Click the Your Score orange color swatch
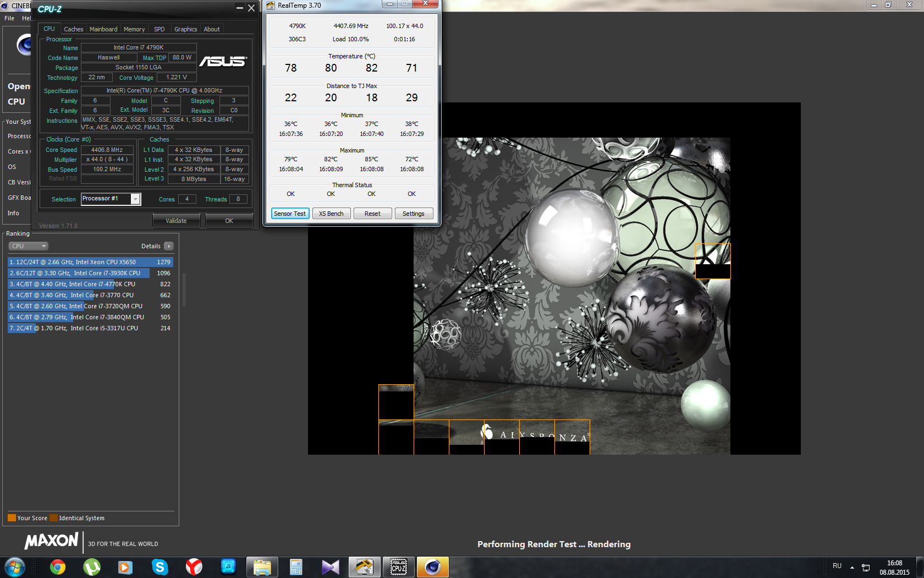This screenshot has height=578, width=924. 12,517
